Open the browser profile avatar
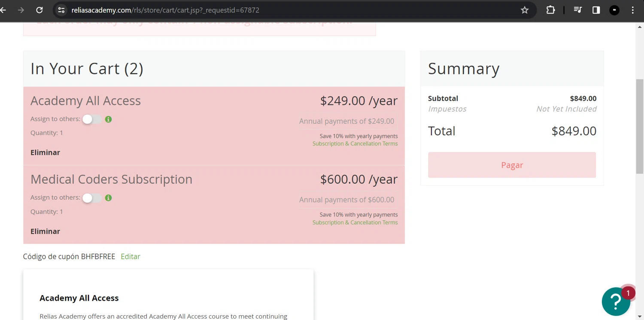The image size is (644, 320). click(614, 10)
